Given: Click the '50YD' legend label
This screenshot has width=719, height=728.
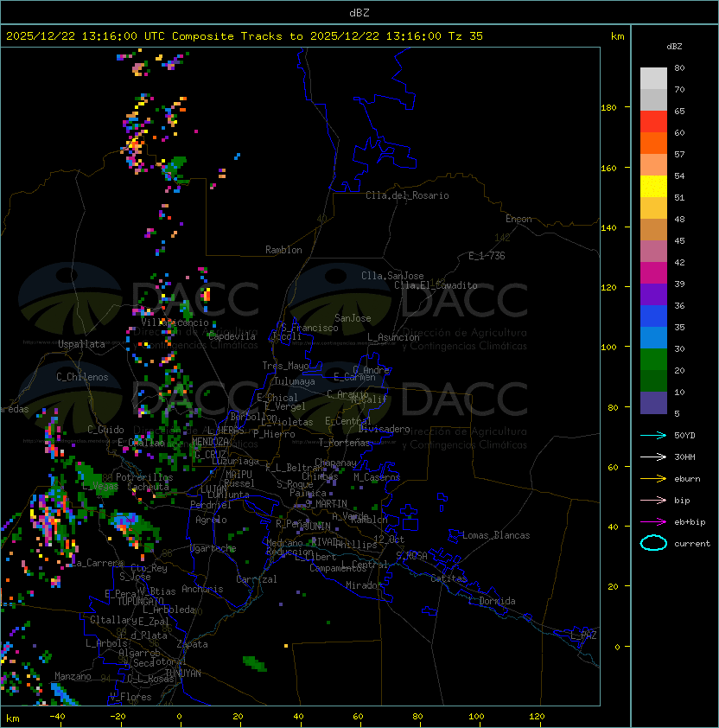Looking at the screenshot, I should click(684, 436).
